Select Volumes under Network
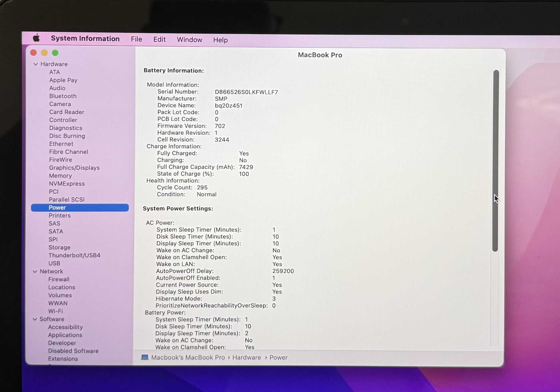Screen dimensions: 560x392 pos(60,295)
